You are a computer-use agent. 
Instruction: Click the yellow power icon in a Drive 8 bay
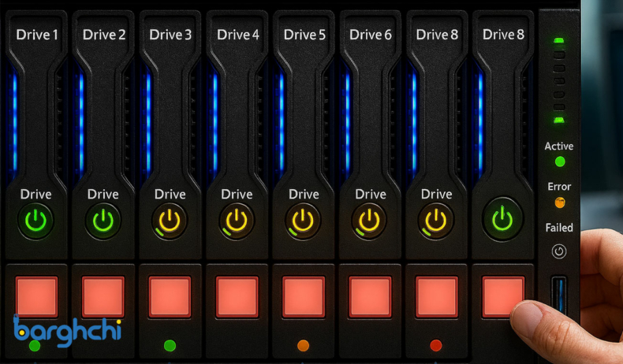coord(436,221)
